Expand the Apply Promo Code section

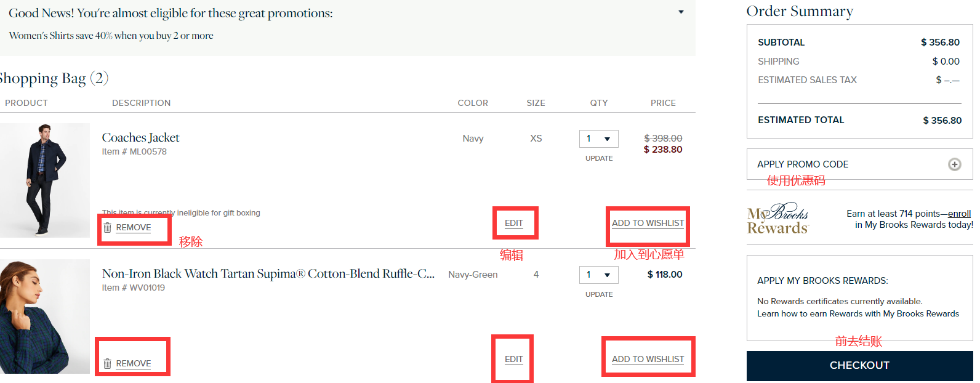click(803, 164)
